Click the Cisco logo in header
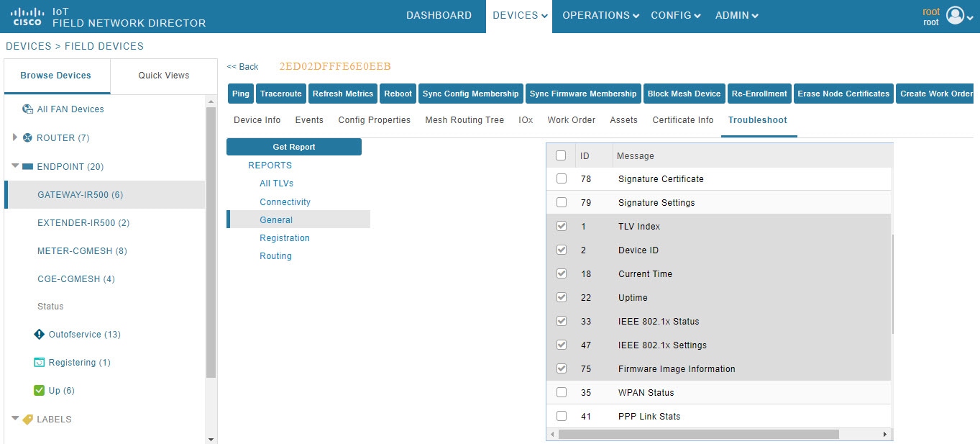 pyautogui.click(x=29, y=17)
